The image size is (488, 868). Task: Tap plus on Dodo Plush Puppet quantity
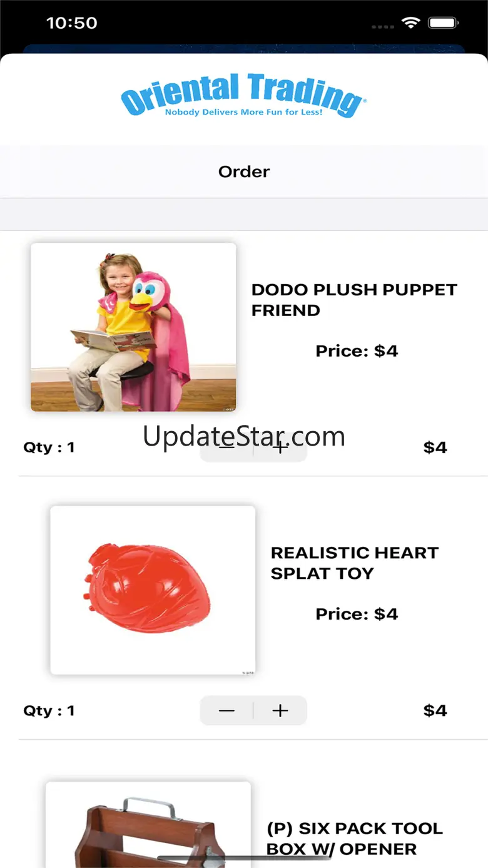click(280, 447)
